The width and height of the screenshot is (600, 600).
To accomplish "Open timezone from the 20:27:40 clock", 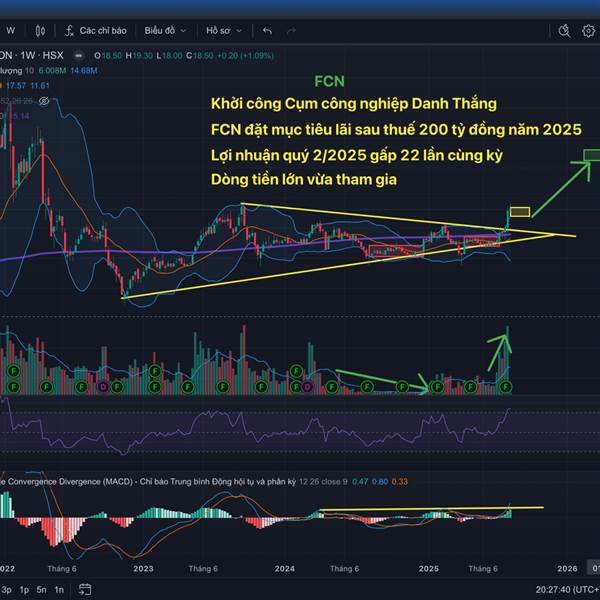I will [567, 590].
